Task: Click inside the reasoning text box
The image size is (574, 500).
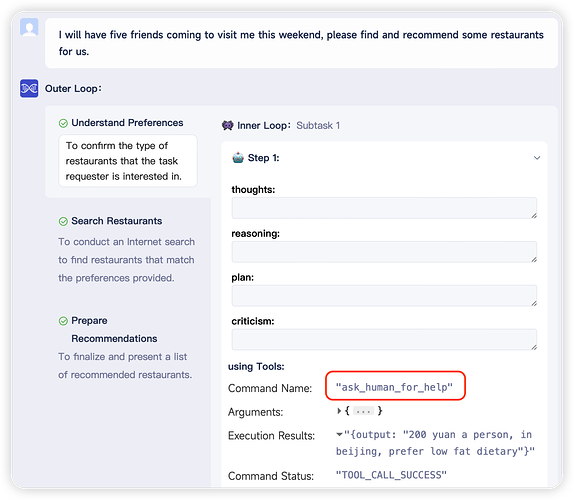Action: click(x=384, y=252)
